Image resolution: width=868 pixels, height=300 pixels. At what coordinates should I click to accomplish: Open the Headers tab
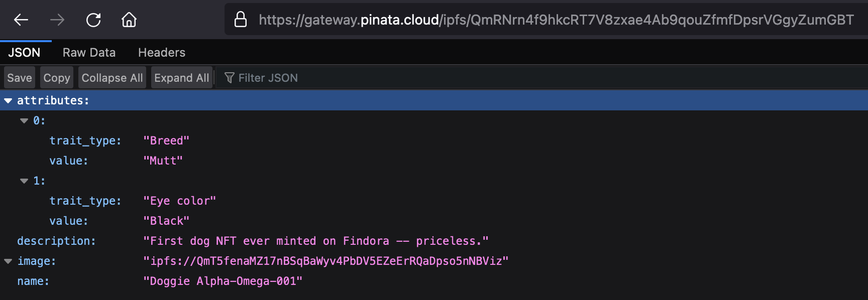click(x=162, y=53)
